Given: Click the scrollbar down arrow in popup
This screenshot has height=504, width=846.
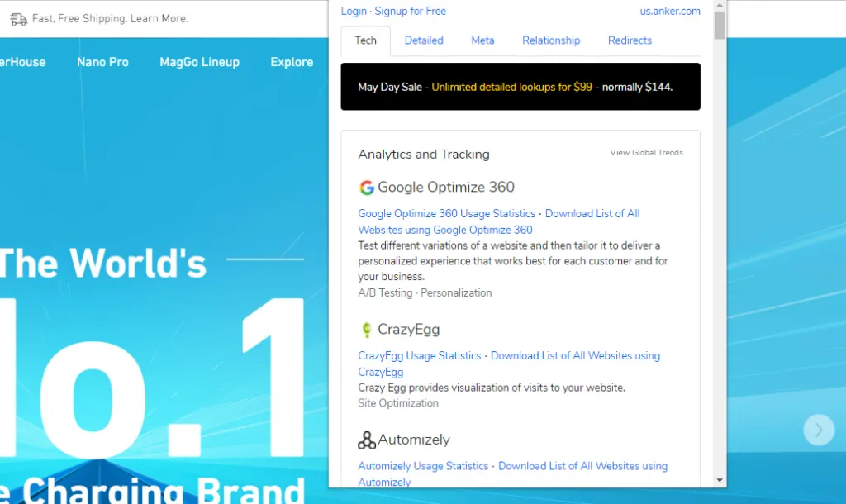Looking at the screenshot, I should (720, 480).
